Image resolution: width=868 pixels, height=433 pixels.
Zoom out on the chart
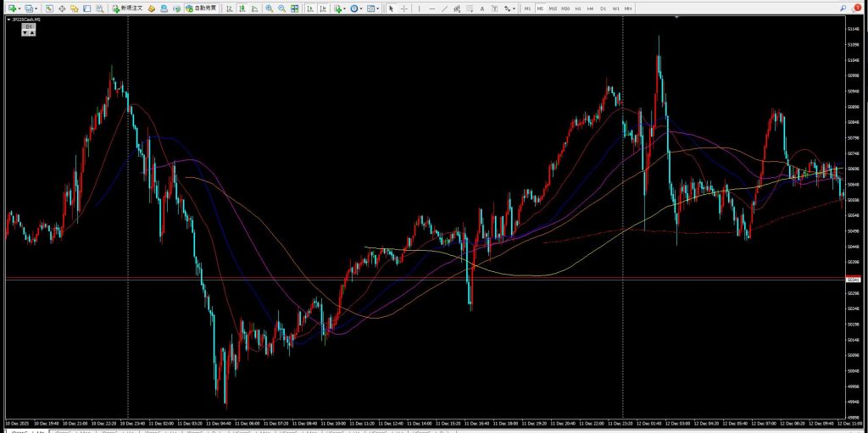(x=281, y=8)
